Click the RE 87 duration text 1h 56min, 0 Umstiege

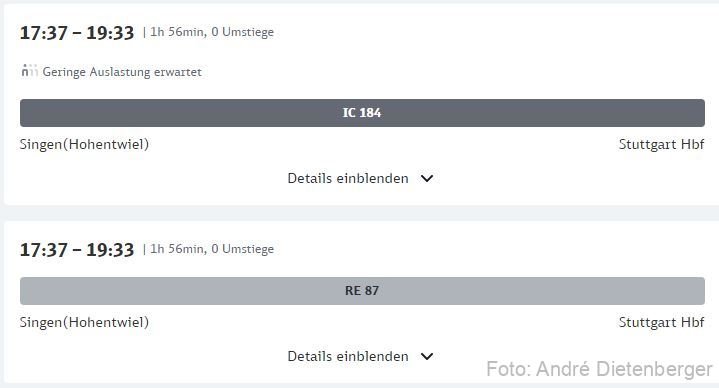pos(212,249)
